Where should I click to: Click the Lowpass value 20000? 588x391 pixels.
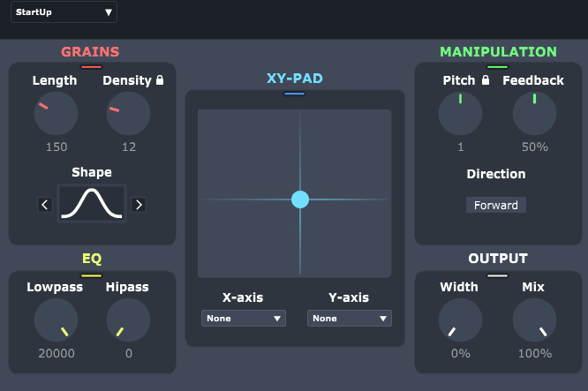point(57,353)
